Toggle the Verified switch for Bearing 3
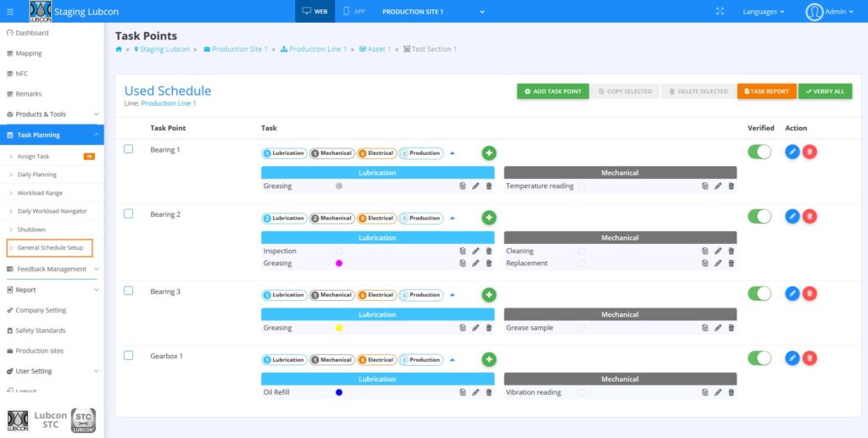This screenshot has height=438, width=868. pos(759,293)
